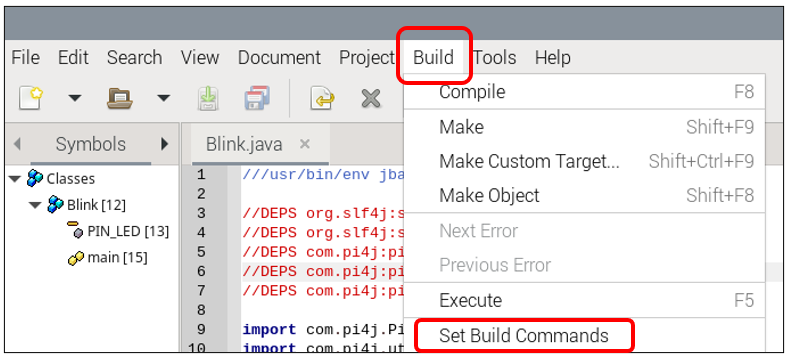Choose Compile from the Build menu

pos(584,92)
